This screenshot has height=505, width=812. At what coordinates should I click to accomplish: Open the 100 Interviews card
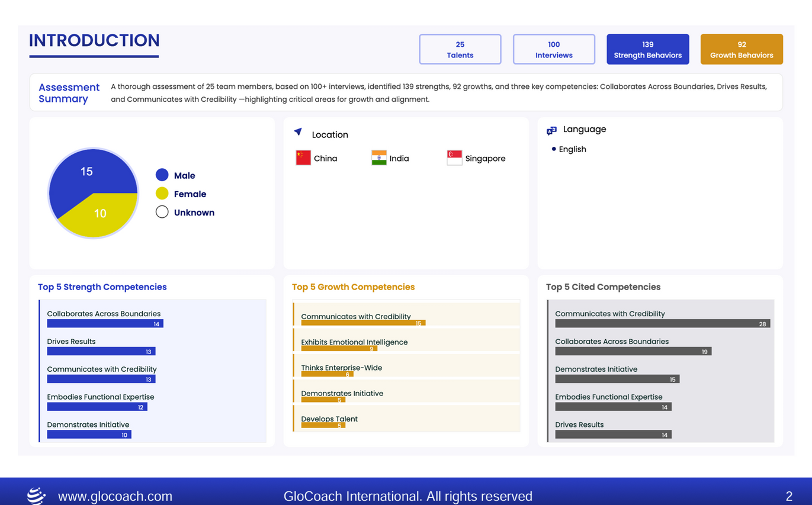pyautogui.click(x=554, y=49)
